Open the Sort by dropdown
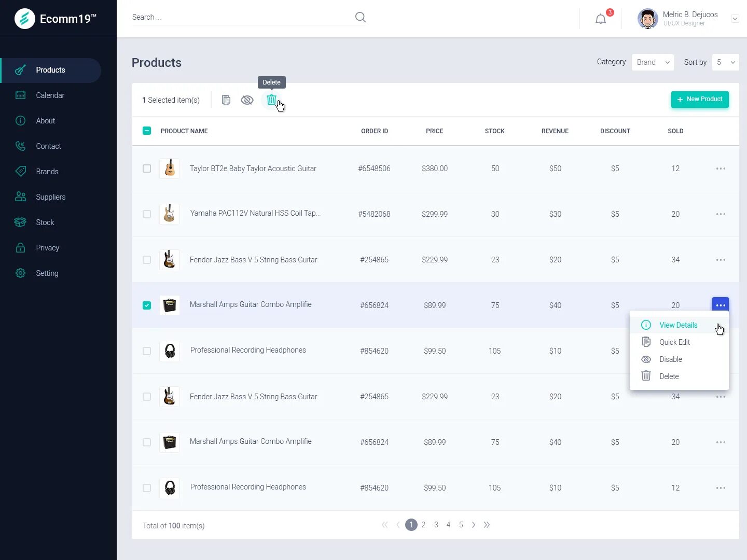747x560 pixels. [x=725, y=62]
